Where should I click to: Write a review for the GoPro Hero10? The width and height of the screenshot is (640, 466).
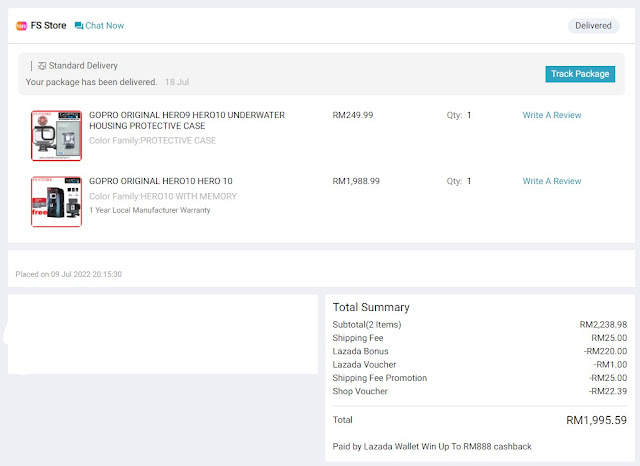coord(552,181)
